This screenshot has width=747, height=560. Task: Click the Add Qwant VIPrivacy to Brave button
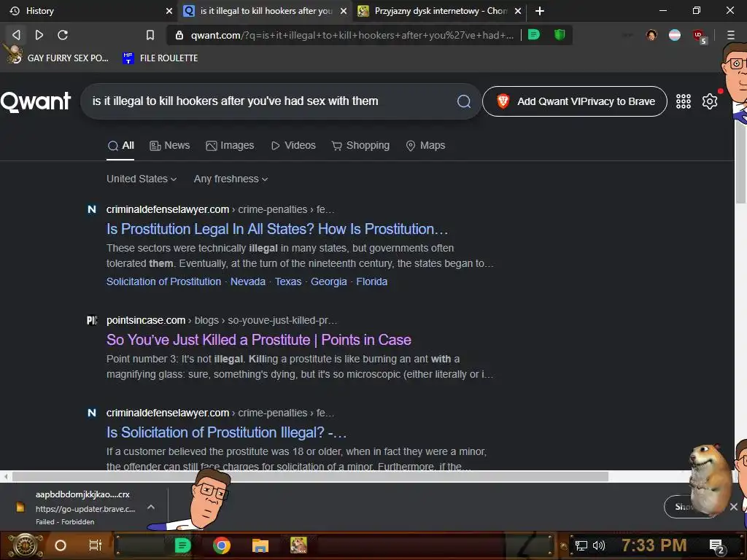coord(575,101)
